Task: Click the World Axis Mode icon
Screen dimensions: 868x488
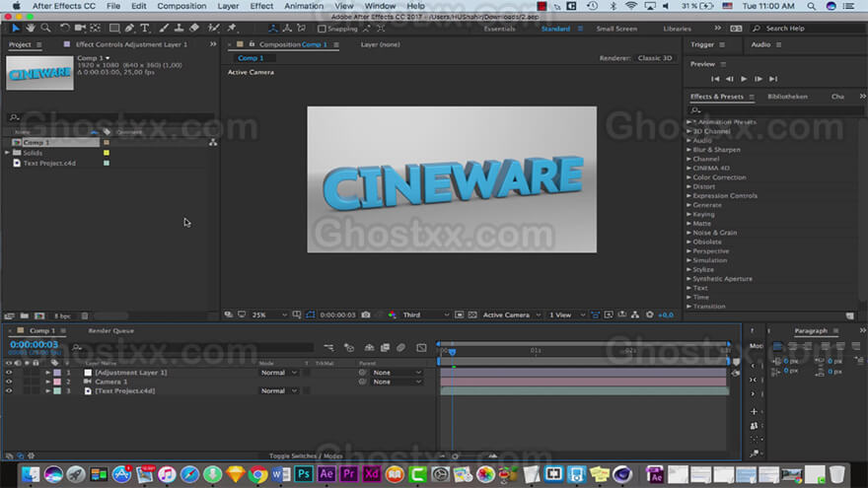Action: click(287, 28)
